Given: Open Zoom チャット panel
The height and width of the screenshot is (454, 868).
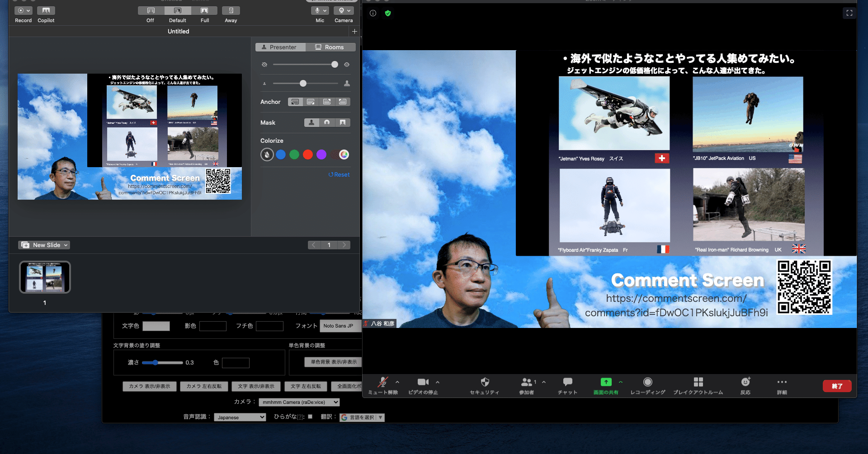Looking at the screenshot, I should [568, 385].
